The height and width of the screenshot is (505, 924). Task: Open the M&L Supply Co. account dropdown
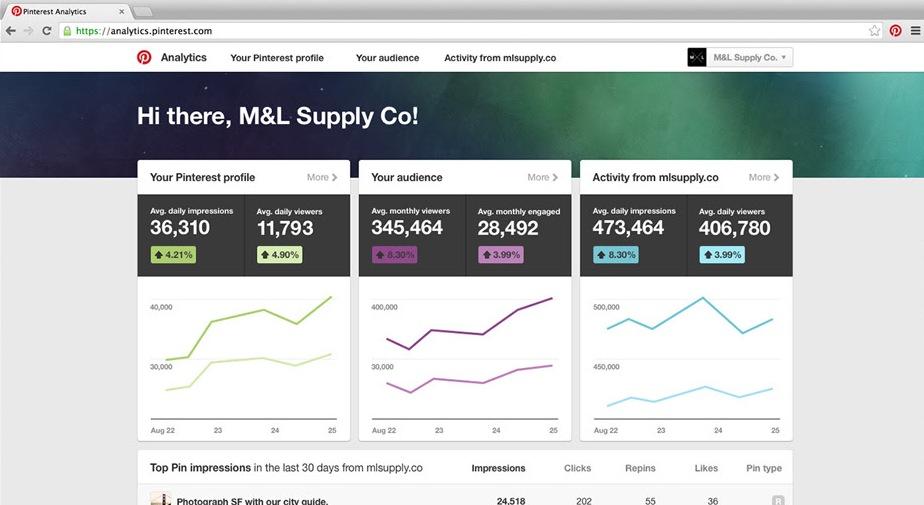coord(749,57)
